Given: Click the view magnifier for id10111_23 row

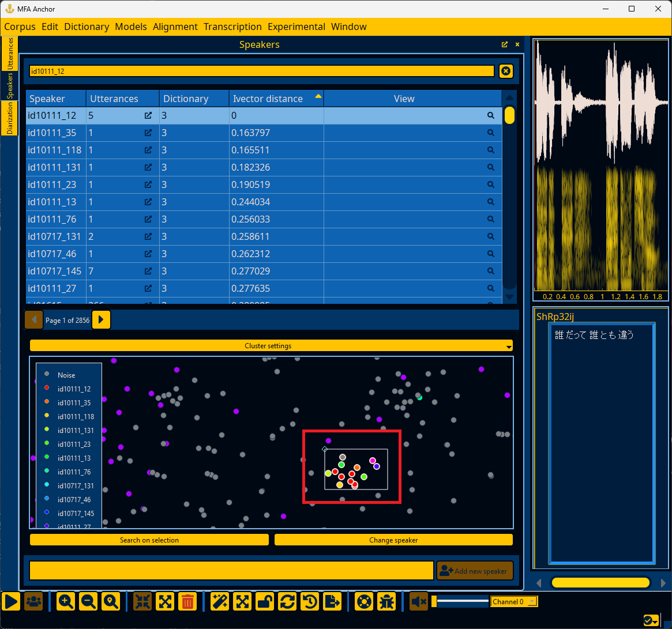Looking at the screenshot, I should coord(491,184).
